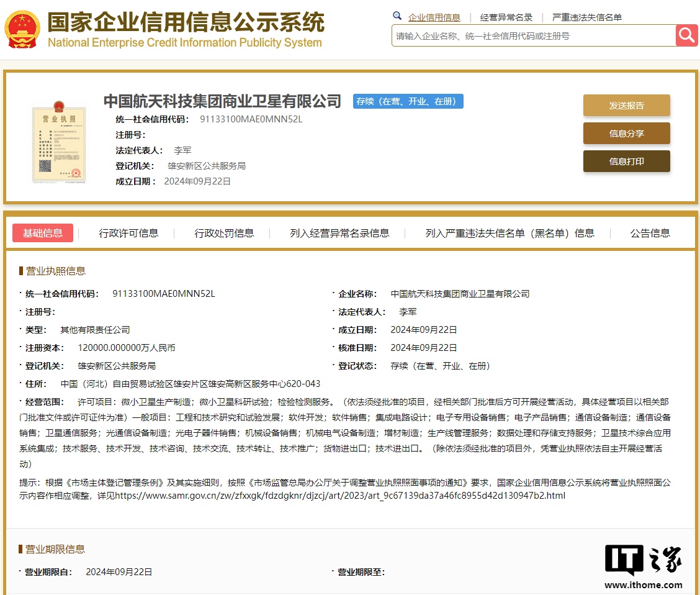Switch to the 基础信息 tab

[x=43, y=233]
